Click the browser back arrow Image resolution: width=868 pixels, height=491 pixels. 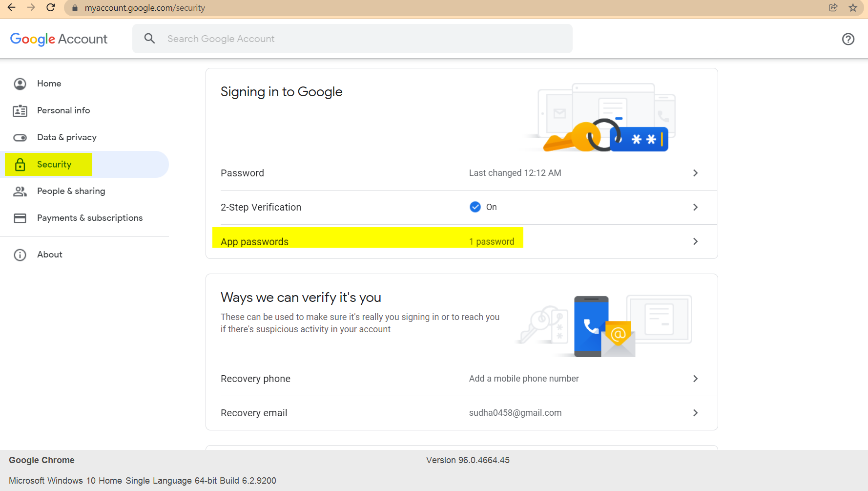point(12,7)
